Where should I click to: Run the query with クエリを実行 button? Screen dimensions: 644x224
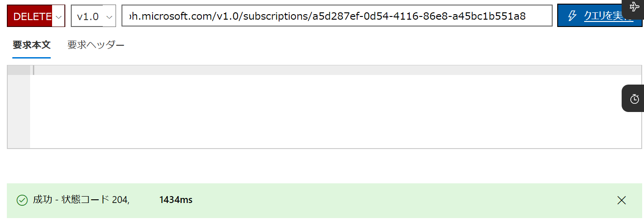tap(600, 16)
